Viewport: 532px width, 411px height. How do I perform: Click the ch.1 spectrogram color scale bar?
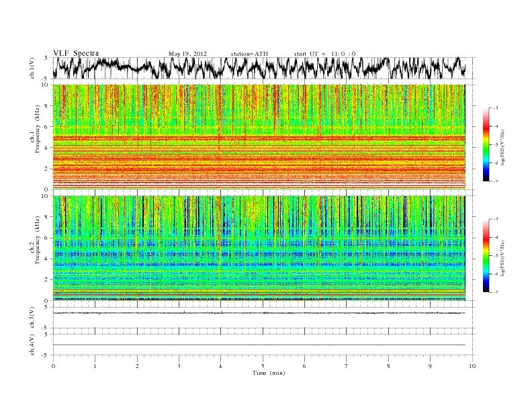pyautogui.click(x=486, y=144)
